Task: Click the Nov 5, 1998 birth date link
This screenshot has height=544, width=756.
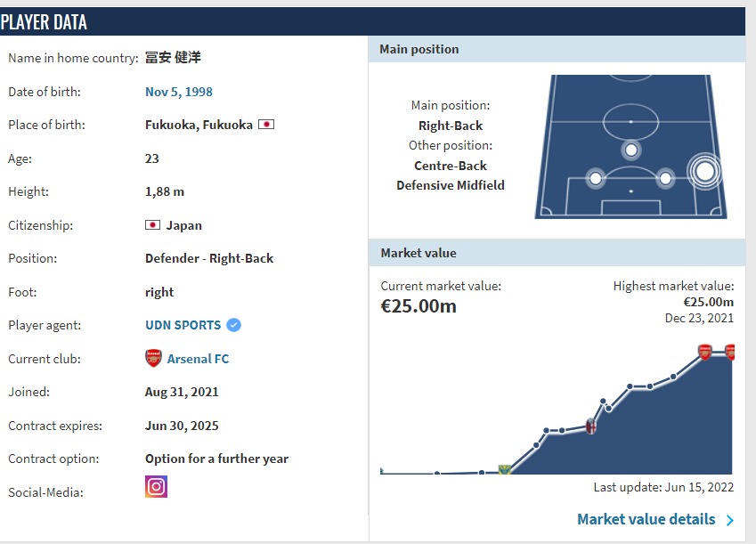Action: tap(178, 92)
